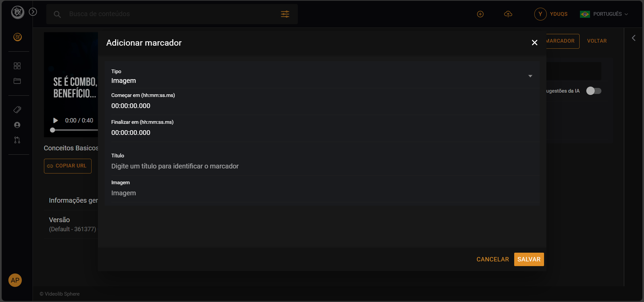The image size is (644, 302).
Task: Click the AP user avatar
Action: (15, 280)
